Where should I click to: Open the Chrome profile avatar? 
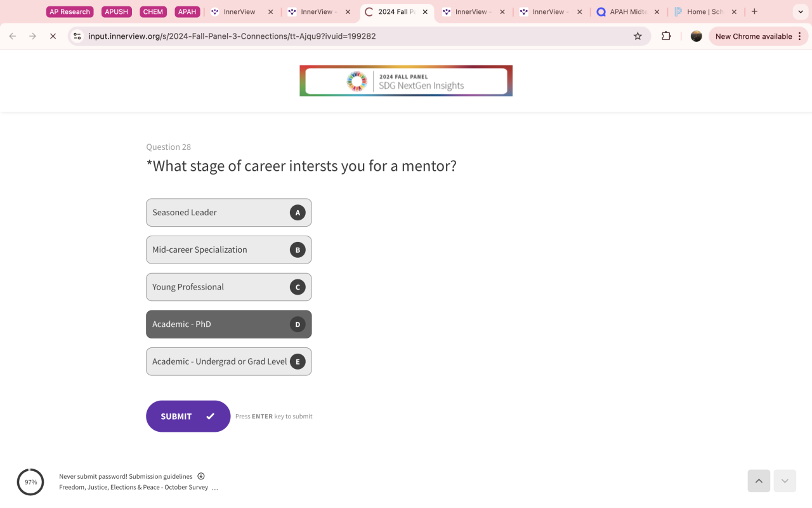tap(696, 36)
